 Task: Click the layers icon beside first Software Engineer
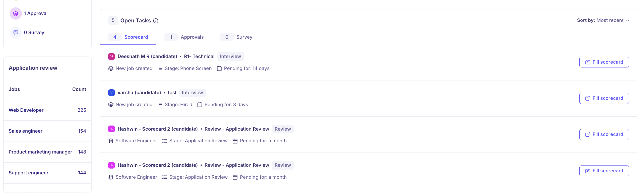pyautogui.click(x=111, y=141)
